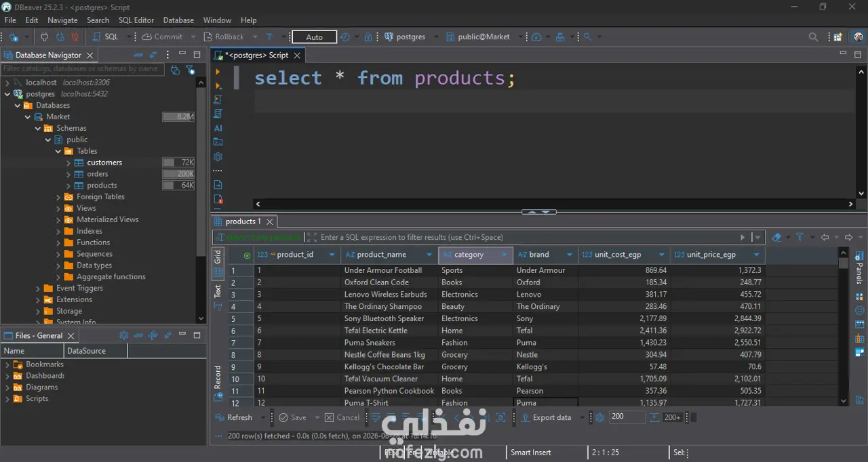Click Execute SQL statement arrow icon

click(218, 71)
